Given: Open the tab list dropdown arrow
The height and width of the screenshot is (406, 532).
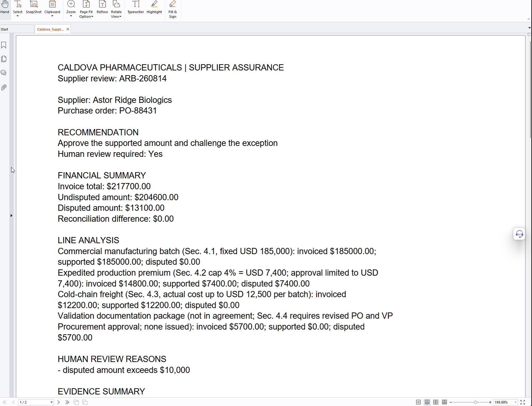Looking at the screenshot, I should [530, 28].
